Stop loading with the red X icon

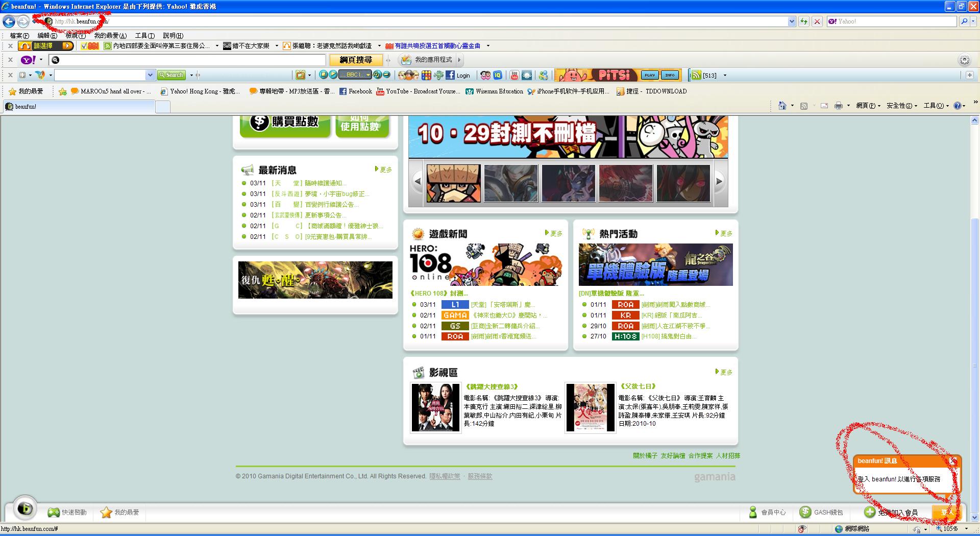pyautogui.click(x=817, y=21)
